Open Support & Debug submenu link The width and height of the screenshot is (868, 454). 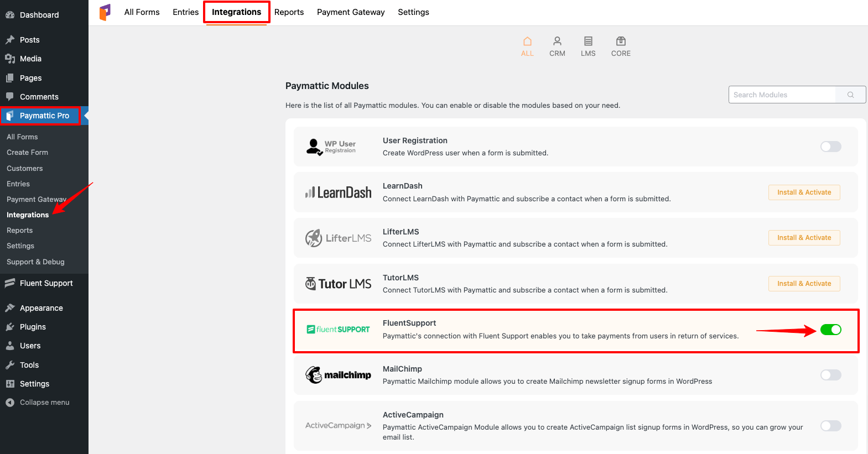pos(35,262)
